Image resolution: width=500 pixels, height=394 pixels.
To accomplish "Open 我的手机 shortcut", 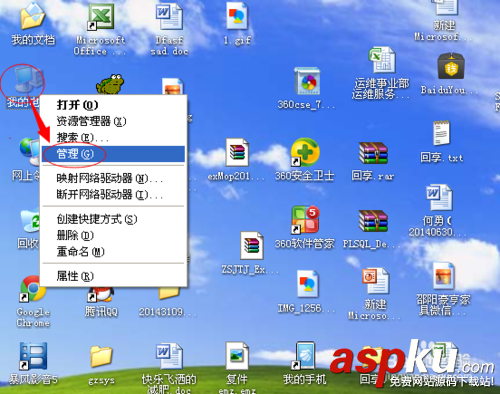I will (304, 356).
